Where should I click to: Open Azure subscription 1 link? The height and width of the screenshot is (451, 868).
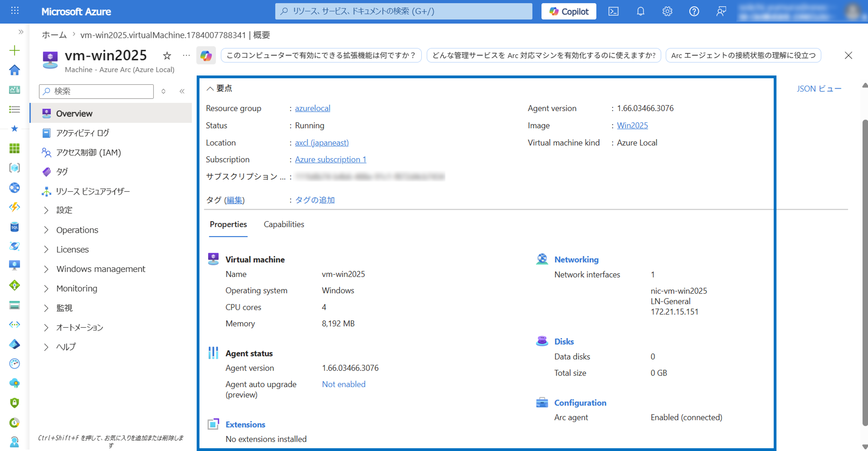click(331, 159)
